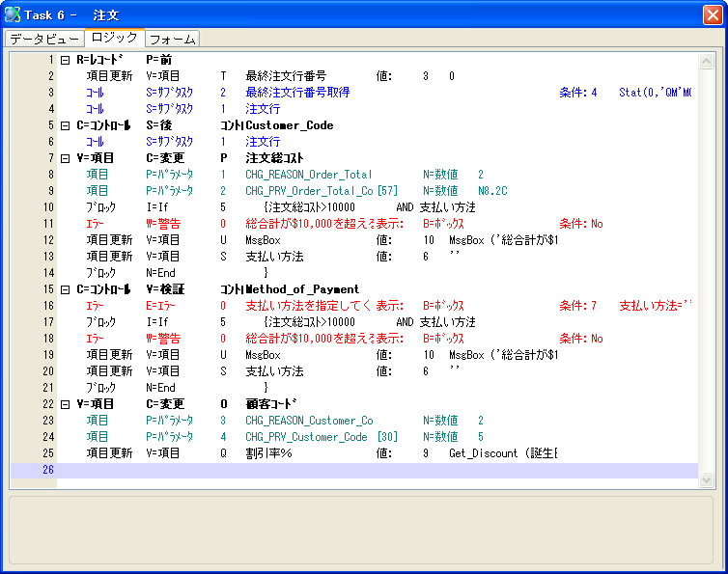
Task: Select warning error row on line 18
Action: click(x=354, y=339)
